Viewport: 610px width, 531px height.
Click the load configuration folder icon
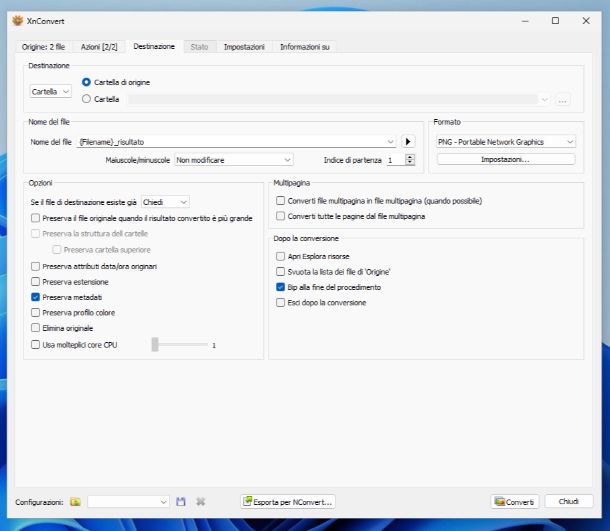tap(75, 501)
